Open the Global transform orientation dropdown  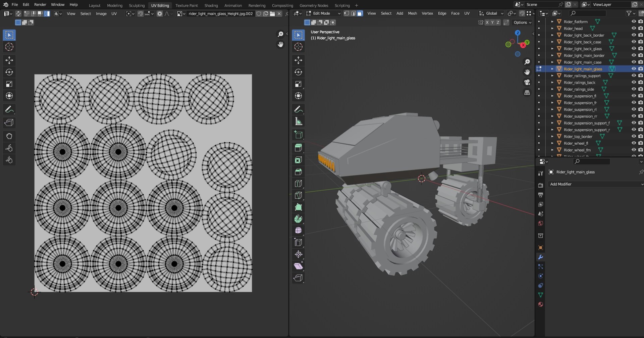click(x=491, y=13)
